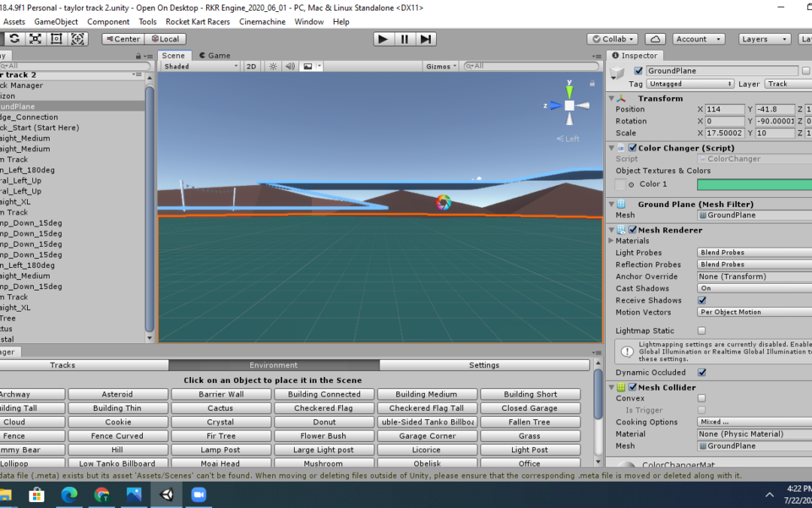
Task: Select the Scale tool in the toolbar
Action: click(35, 39)
